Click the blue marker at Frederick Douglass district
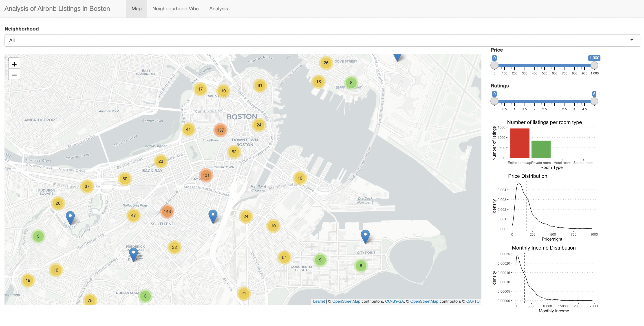This screenshot has width=644, height=326. [x=134, y=254]
